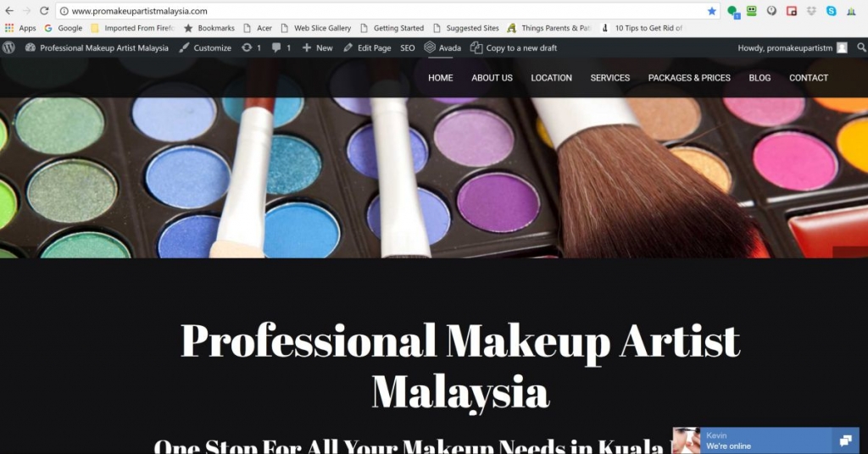Open the Avada admin bar menu
The image size is (868, 454).
pyautogui.click(x=442, y=48)
